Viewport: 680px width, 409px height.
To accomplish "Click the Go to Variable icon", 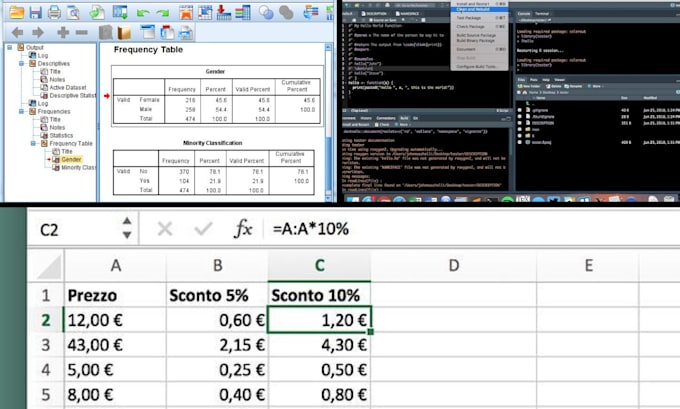I will pyautogui.click(x=224, y=12).
